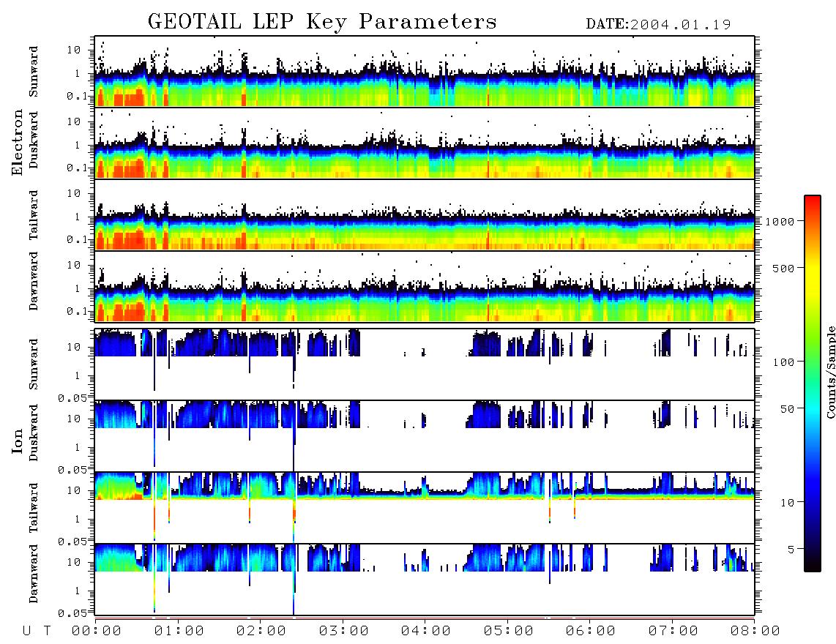Click the Ion Sunward spectrogram panel
The image size is (836, 644).
[x=425, y=364]
